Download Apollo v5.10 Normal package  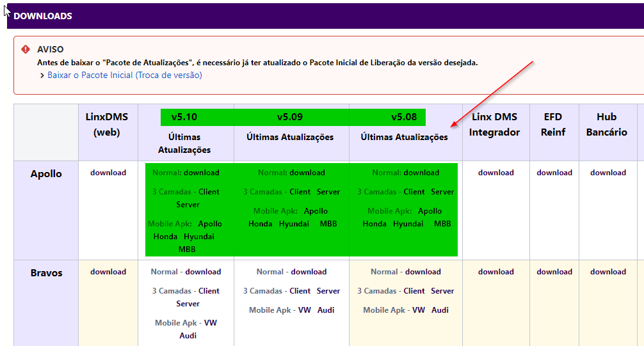coord(202,173)
